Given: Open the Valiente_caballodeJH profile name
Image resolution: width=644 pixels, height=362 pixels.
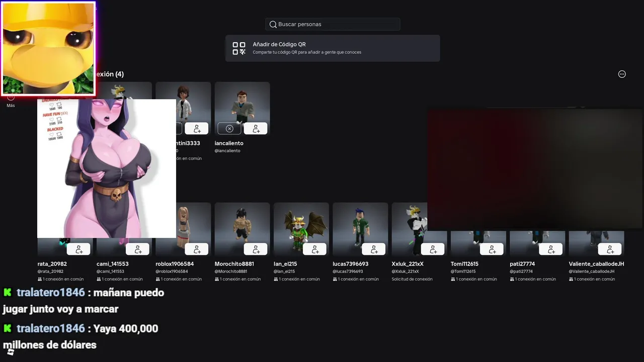Looking at the screenshot, I should 597,264.
